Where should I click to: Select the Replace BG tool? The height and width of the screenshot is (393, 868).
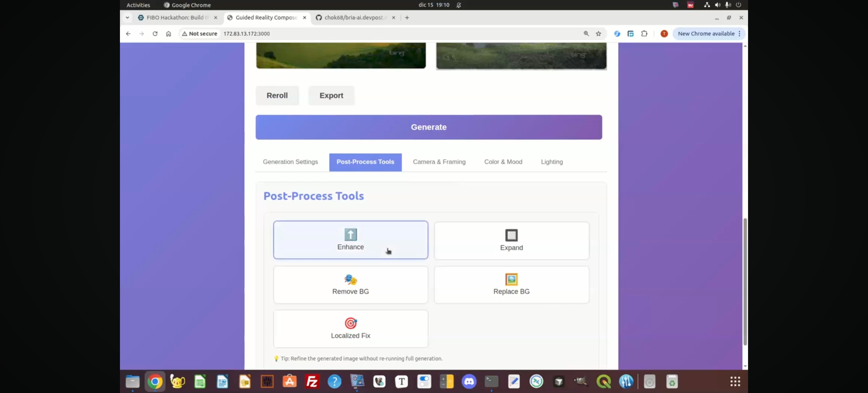click(511, 285)
